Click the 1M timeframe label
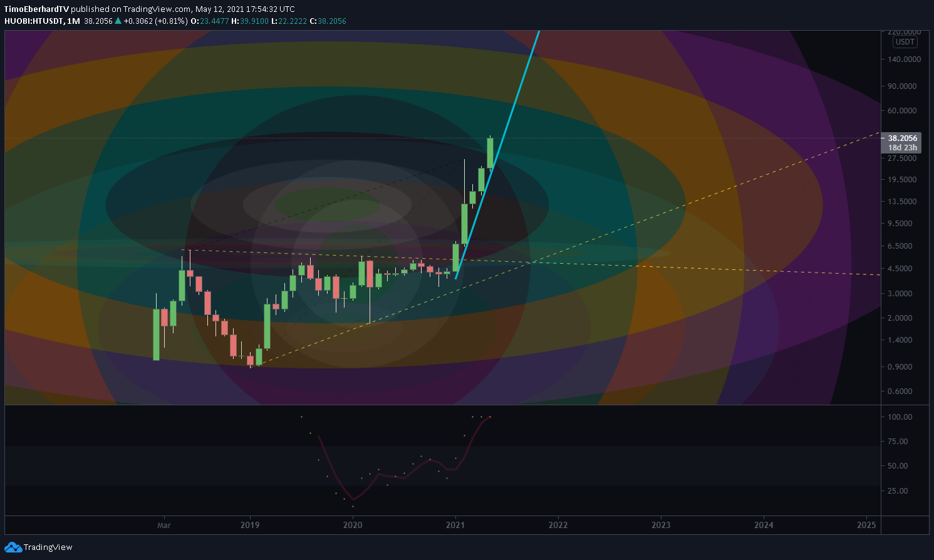The height and width of the screenshot is (560, 934). coord(74,21)
